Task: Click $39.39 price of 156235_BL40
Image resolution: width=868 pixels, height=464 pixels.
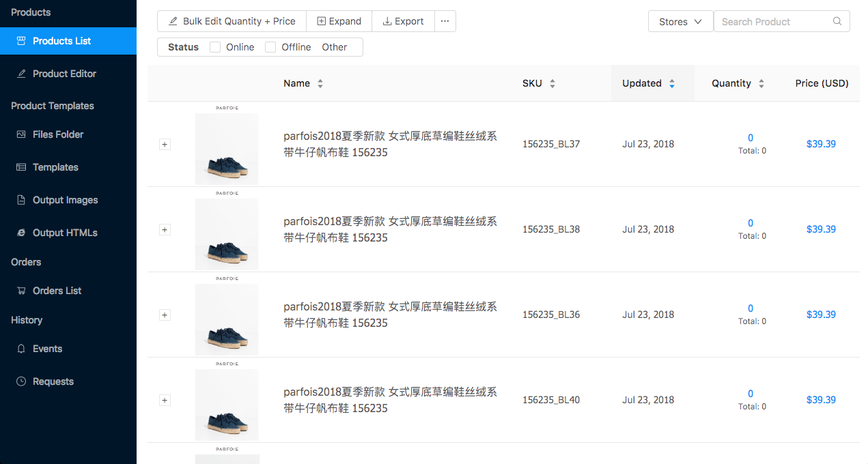Action: (x=821, y=400)
